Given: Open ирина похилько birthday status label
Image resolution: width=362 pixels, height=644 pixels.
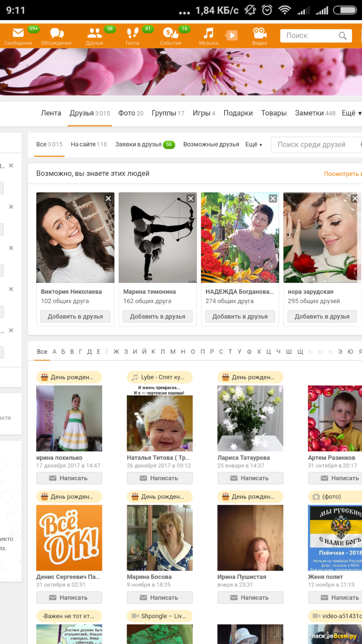Looking at the screenshot, I should point(69,377).
